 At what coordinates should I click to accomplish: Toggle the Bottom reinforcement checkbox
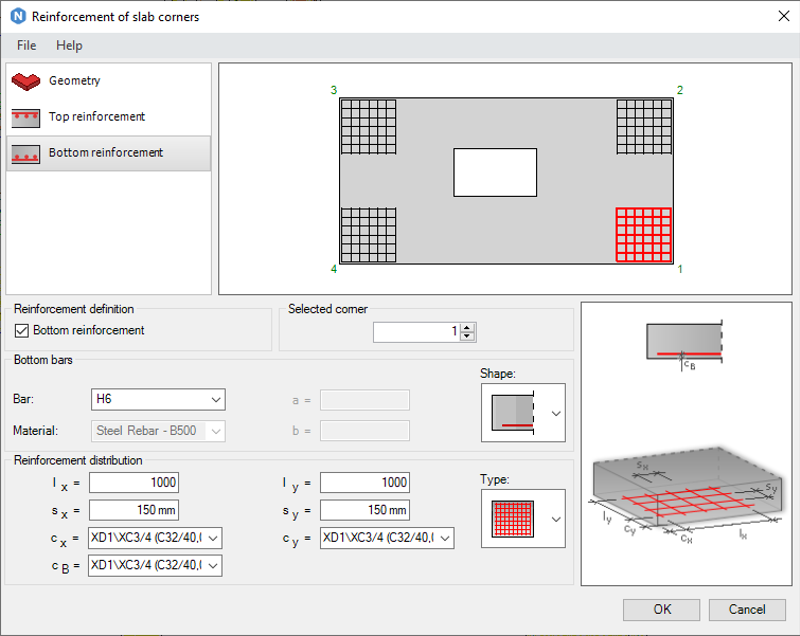pyautogui.click(x=21, y=330)
